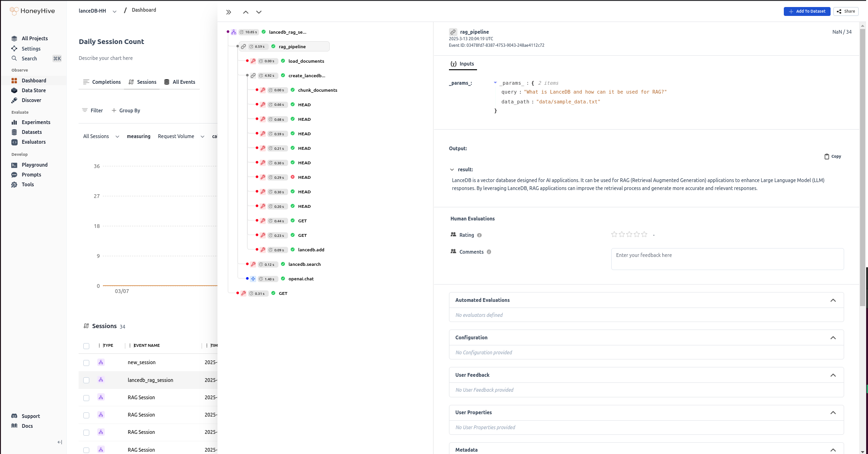Image resolution: width=868 pixels, height=454 pixels.
Task: Collapse the _params_ JSON triangle
Action: pos(495,83)
